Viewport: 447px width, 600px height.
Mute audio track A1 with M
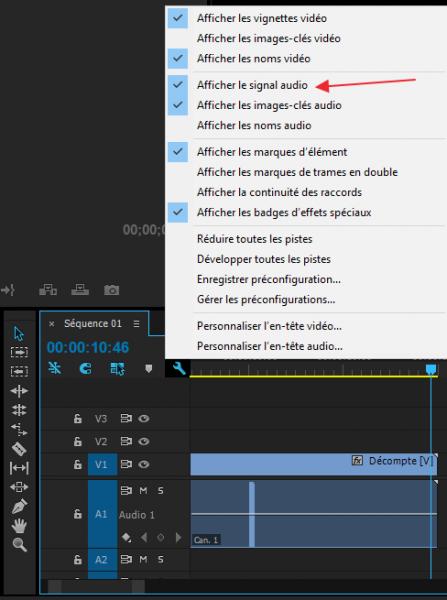pos(143,490)
